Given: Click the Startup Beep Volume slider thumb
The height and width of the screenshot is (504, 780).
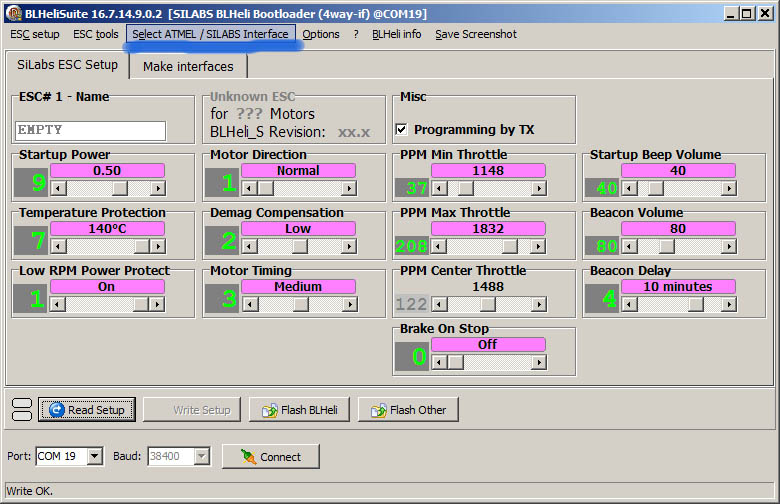Looking at the screenshot, I should (x=656, y=188).
